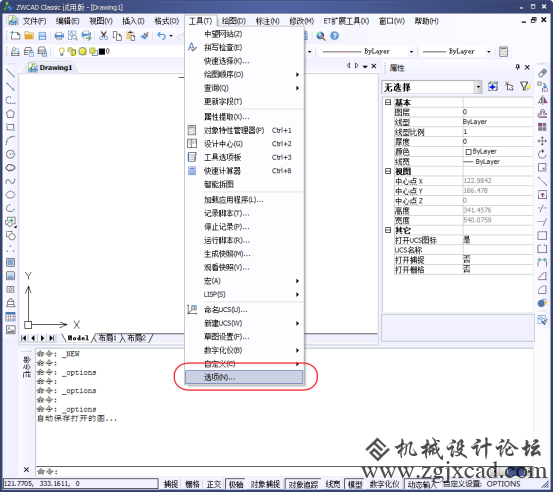Click the Help question mark icon

click(334, 36)
